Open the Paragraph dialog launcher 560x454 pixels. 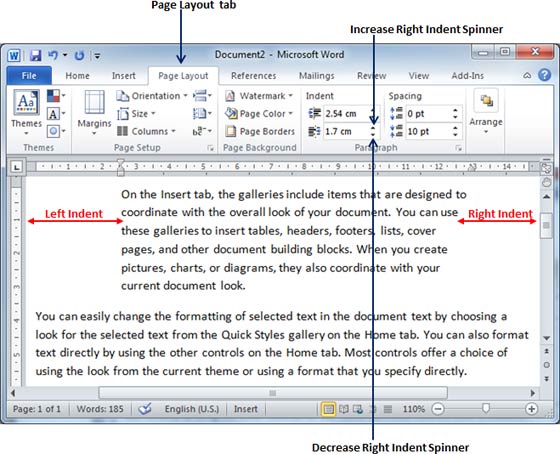tap(459, 148)
